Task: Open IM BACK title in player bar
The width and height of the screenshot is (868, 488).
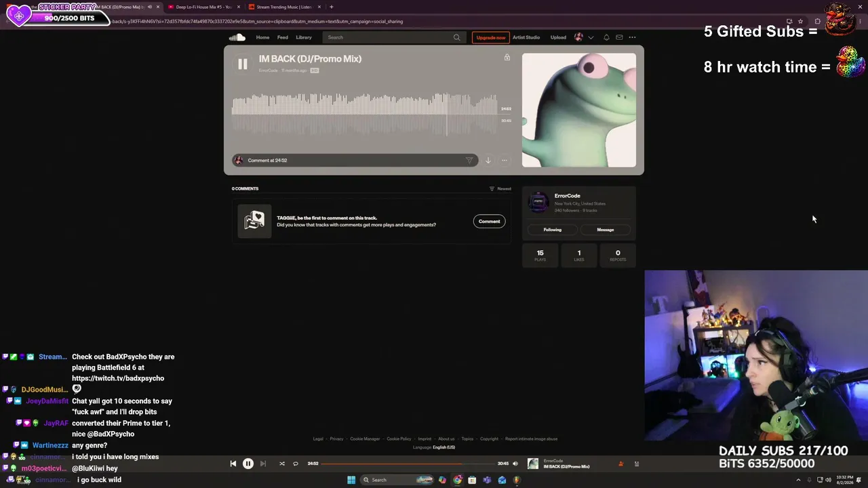Action: click(x=566, y=466)
